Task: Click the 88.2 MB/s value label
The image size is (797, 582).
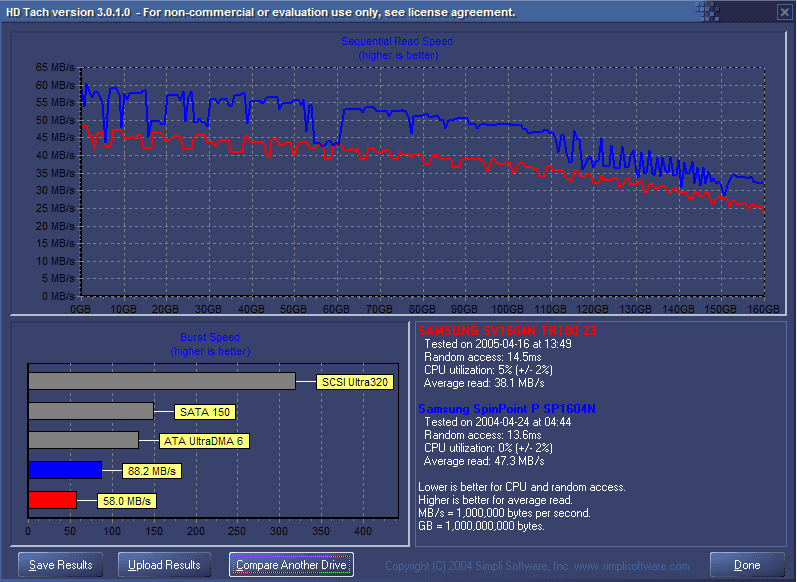Action: tap(151, 471)
